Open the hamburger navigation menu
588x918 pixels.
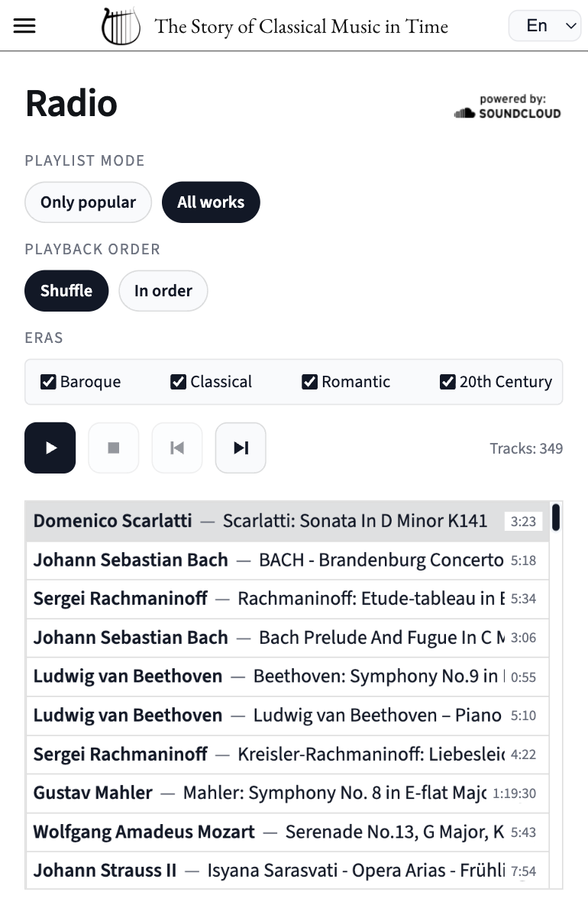pos(24,24)
